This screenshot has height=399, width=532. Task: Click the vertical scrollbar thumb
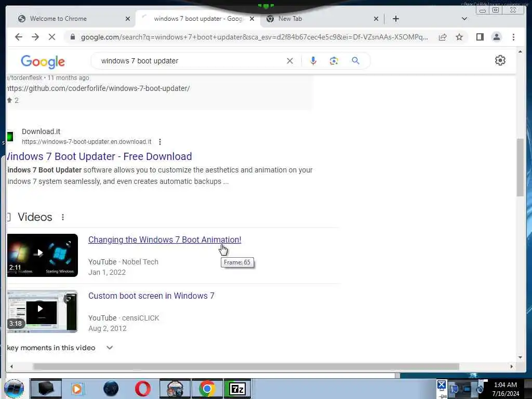520,167
